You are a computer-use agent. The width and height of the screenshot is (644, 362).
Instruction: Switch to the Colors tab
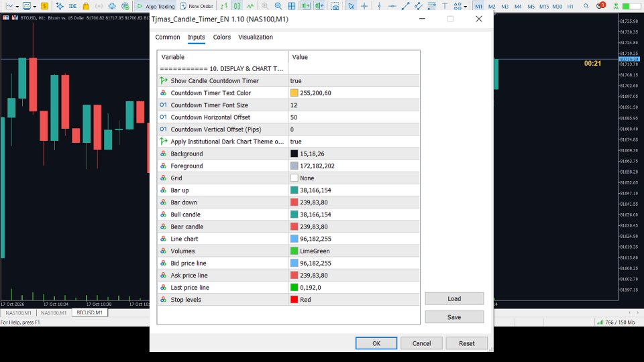(222, 37)
